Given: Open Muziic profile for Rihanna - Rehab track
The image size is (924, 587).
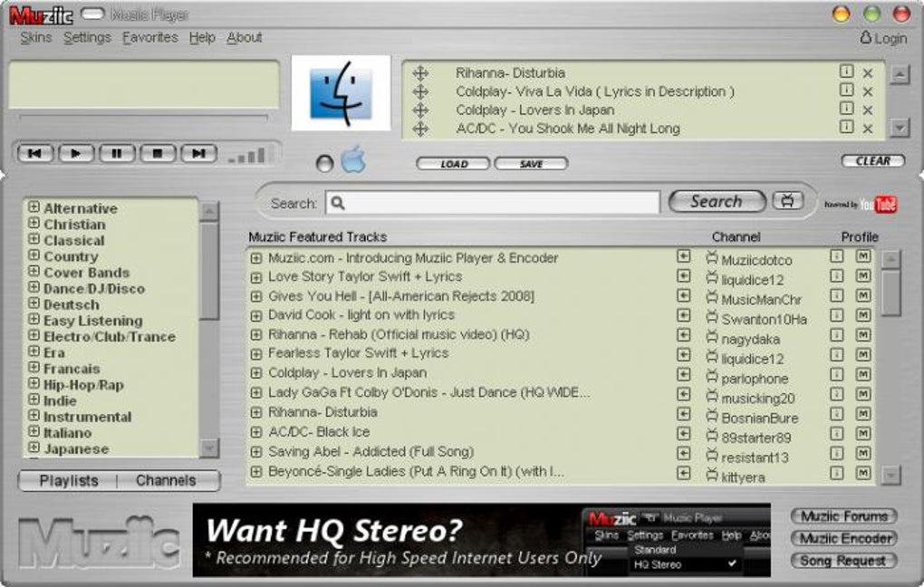Looking at the screenshot, I should 863,335.
